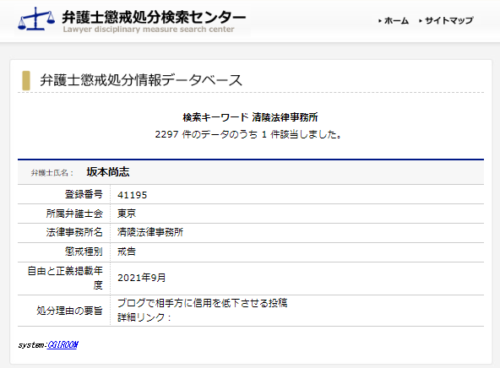Click the 登録番号 row label
This screenshot has width=500, height=368.
(x=84, y=194)
